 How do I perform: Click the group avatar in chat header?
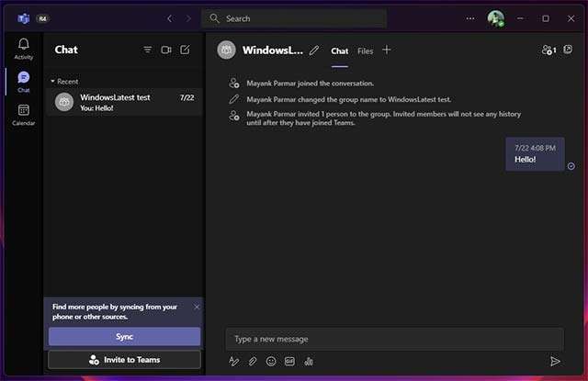[x=226, y=50]
